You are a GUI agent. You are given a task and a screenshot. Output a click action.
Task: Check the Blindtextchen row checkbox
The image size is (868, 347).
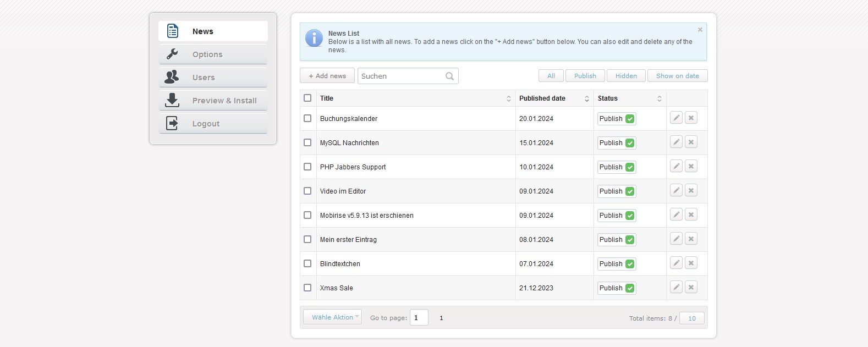tap(307, 263)
